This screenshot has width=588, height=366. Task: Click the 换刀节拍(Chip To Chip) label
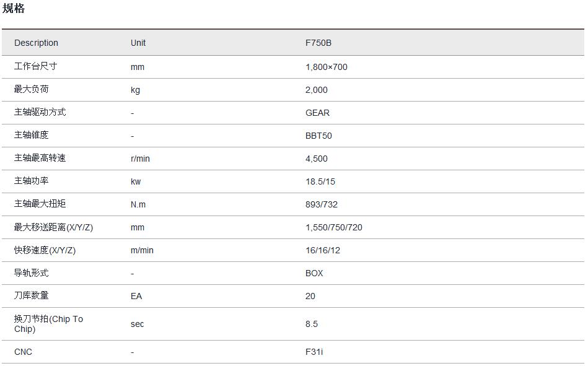48,324
